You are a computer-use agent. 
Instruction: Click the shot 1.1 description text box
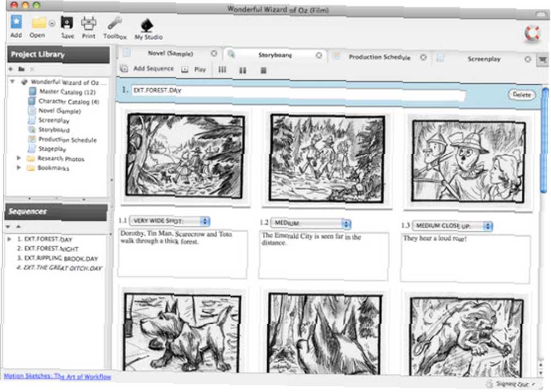(x=183, y=254)
